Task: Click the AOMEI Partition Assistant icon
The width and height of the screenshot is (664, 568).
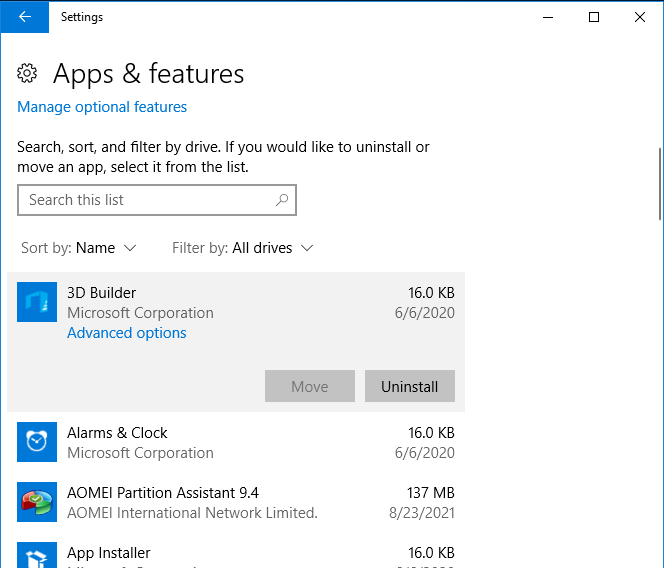Action: tap(37, 502)
